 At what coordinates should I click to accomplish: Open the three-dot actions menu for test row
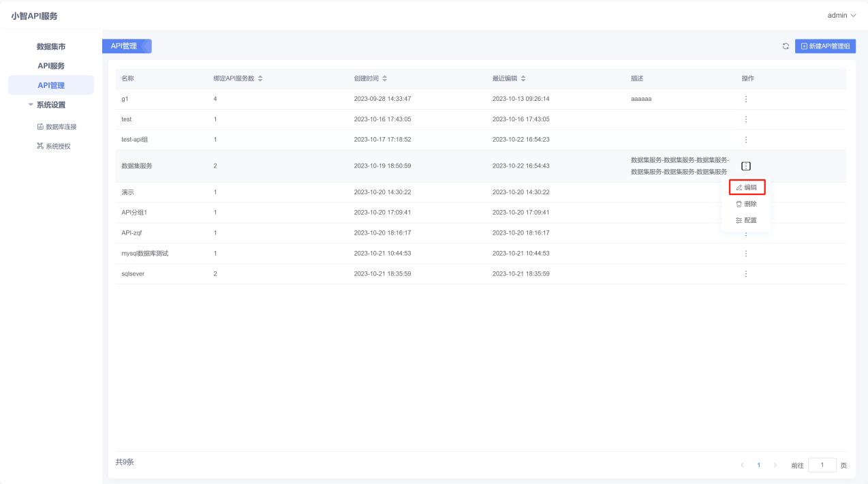(x=746, y=119)
